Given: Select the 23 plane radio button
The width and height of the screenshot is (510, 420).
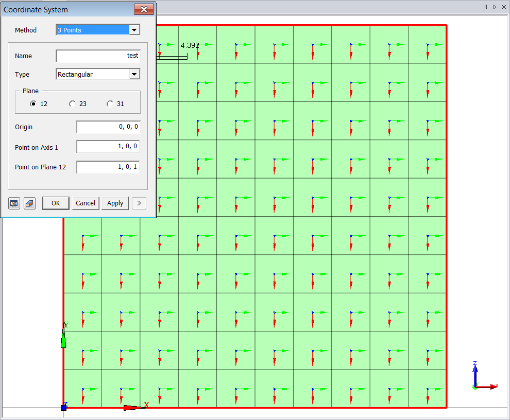Looking at the screenshot, I should pyautogui.click(x=72, y=103).
